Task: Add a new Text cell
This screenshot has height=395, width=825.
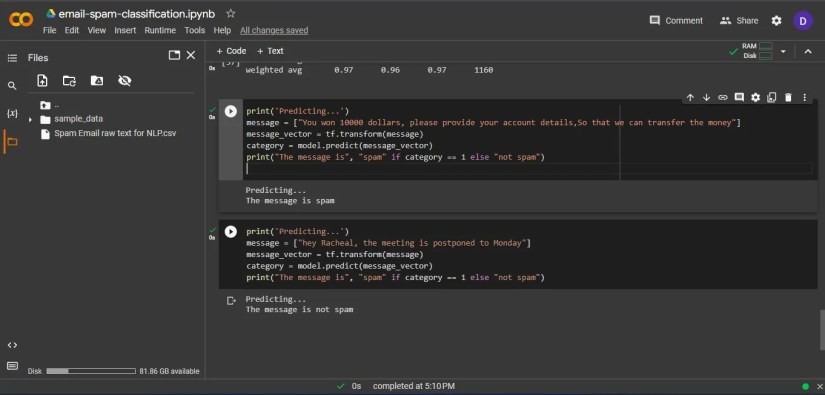Action: tap(270, 51)
